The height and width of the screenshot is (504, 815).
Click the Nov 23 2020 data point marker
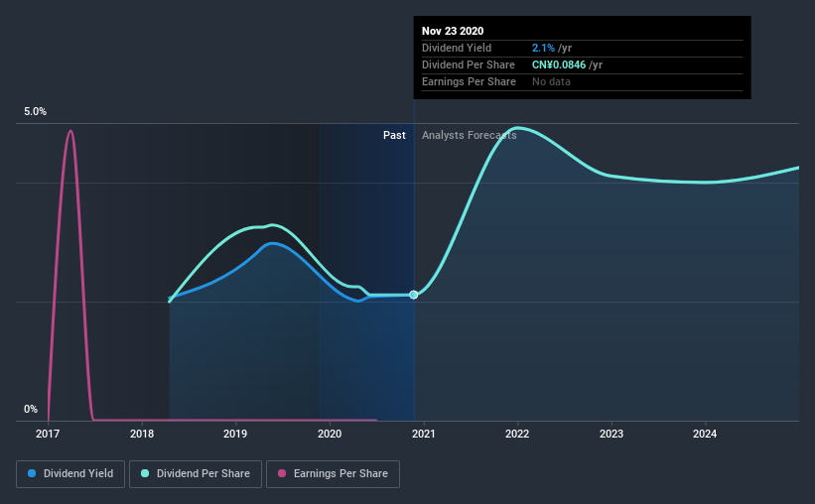click(414, 295)
